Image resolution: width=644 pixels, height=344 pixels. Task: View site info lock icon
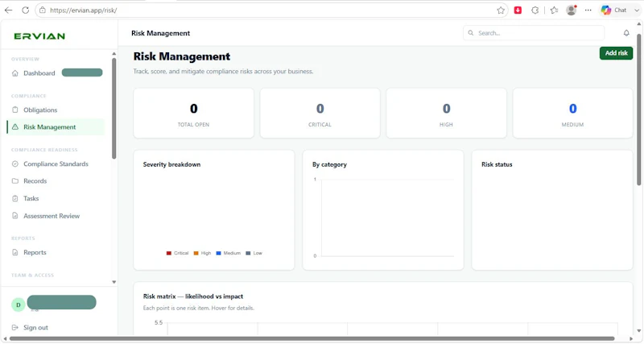click(x=43, y=10)
